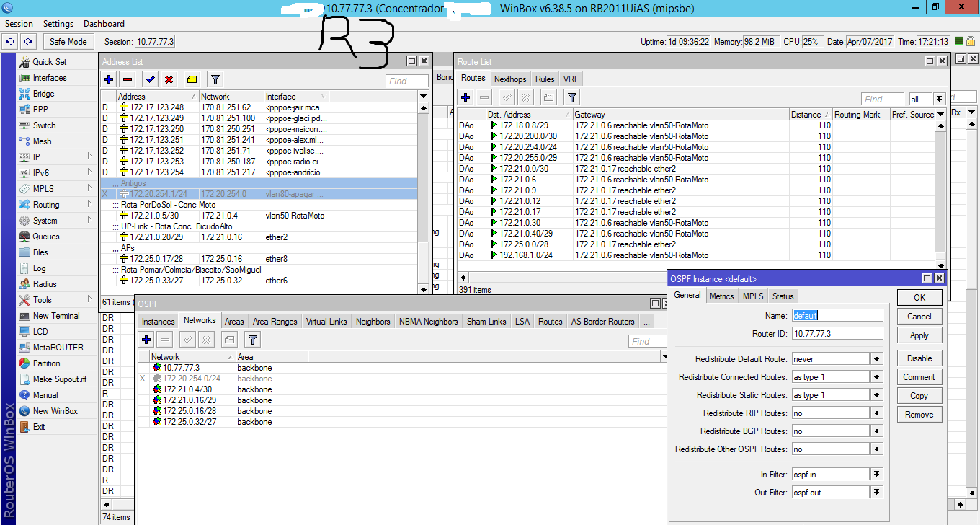Viewport: 980px width, 525px height.
Task: Open the PPP section in the sidebar
Action: click(x=40, y=110)
